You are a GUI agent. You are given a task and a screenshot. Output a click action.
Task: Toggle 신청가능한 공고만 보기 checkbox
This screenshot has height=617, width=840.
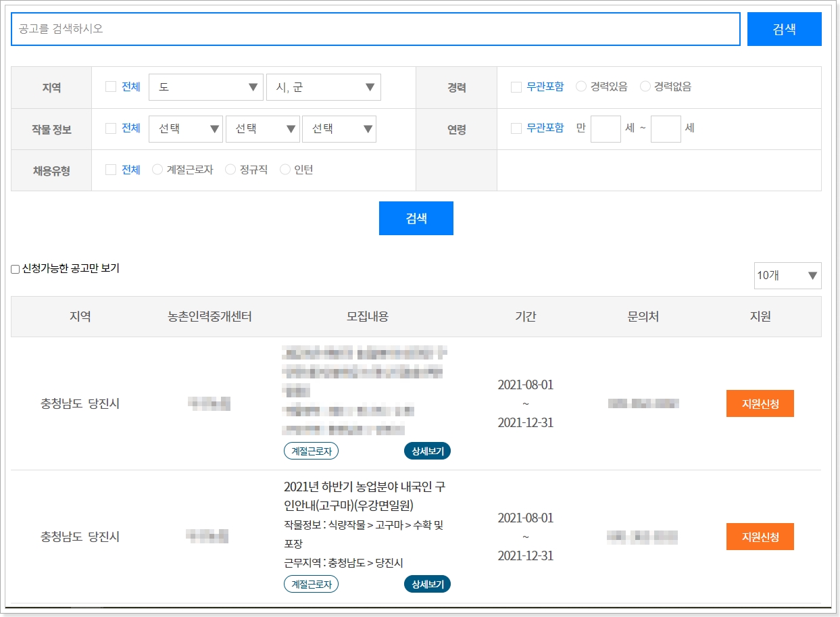coord(15,269)
